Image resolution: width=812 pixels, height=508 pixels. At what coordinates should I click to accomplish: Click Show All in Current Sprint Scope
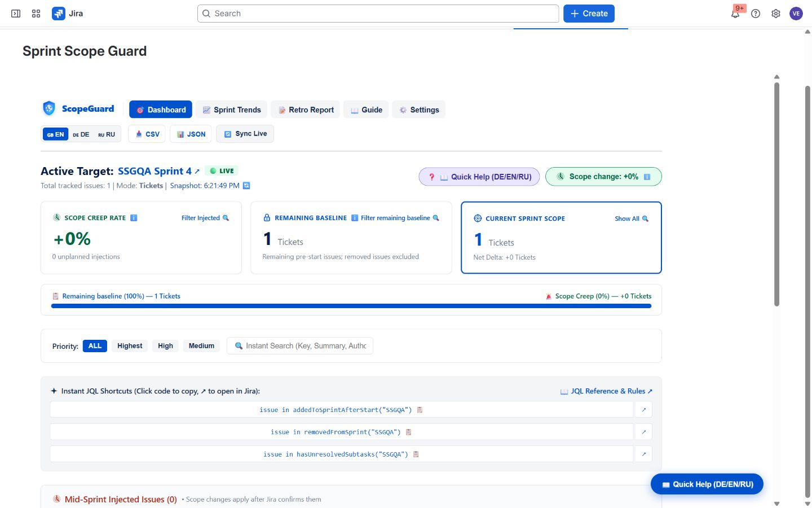coord(632,218)
